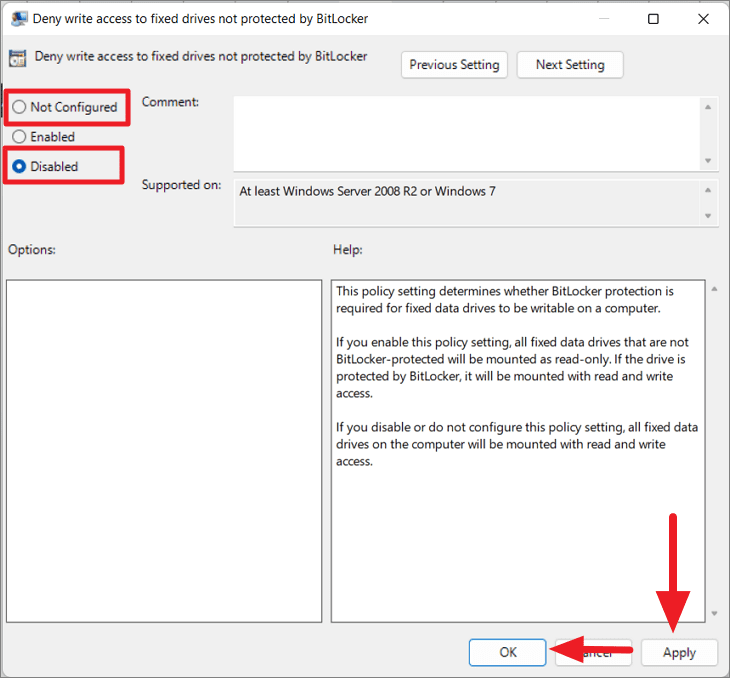This screenshot has height=678, width=730.
Task: Click the 'Options:' label
Action: point(32,250)
